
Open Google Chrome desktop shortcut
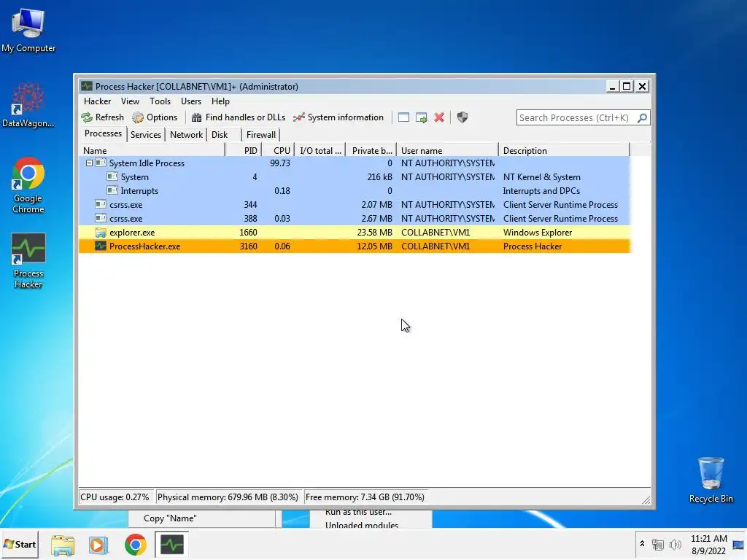(28, 185)
